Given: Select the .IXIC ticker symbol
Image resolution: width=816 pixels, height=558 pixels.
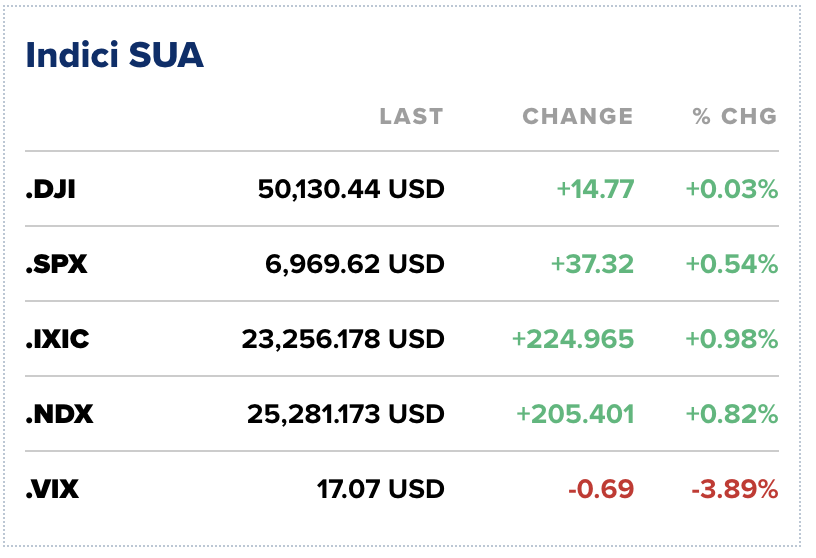Looking at the screenshot, I should click(x=57, y=339).
